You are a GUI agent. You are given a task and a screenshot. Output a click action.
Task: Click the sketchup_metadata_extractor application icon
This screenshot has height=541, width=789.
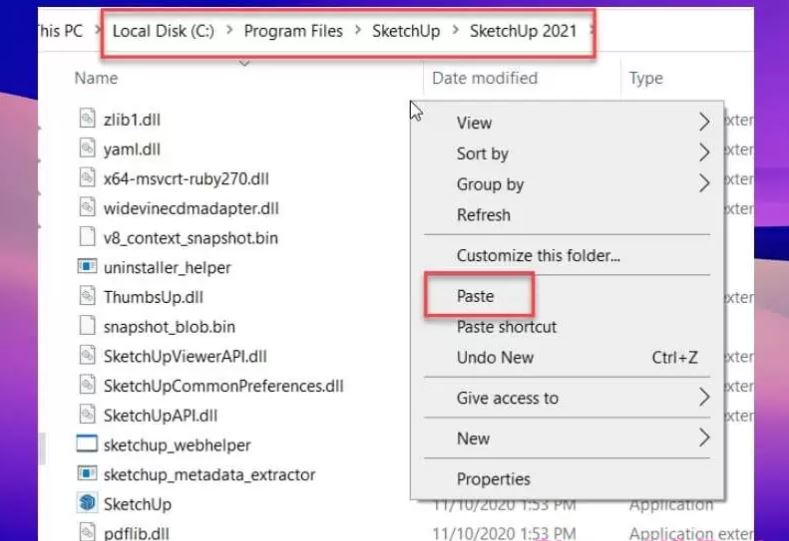pyautogui.click(x=87, y=473)
